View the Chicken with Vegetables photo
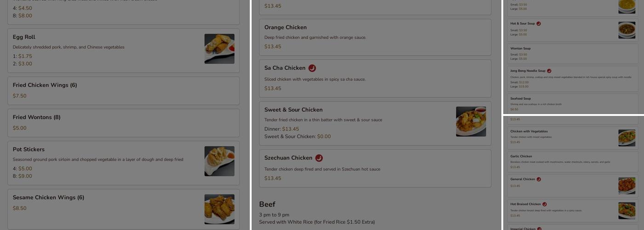 pos(627,138)
